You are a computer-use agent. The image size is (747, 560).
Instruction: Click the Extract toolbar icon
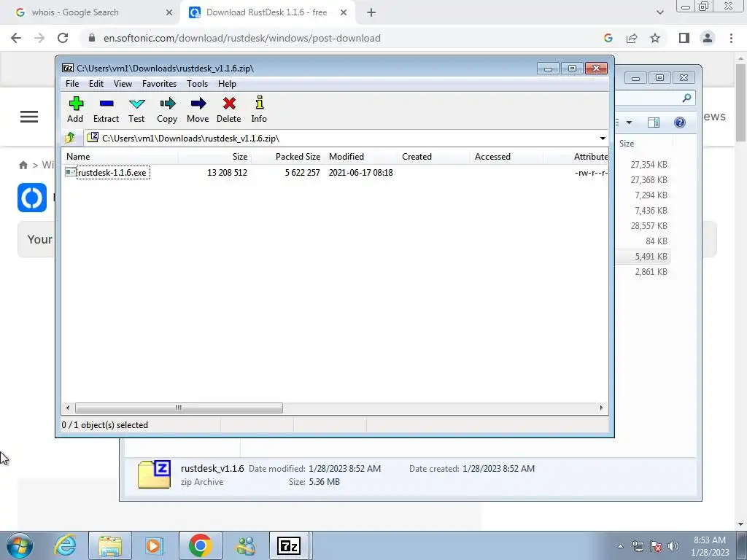[x=106, y=110]
